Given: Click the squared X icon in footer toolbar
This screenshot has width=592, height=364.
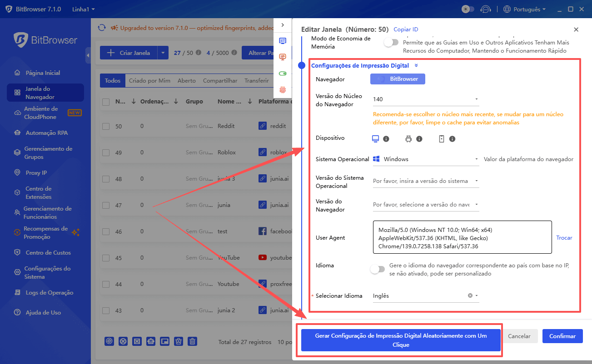Looking at the screenshot, I should 137,341.
